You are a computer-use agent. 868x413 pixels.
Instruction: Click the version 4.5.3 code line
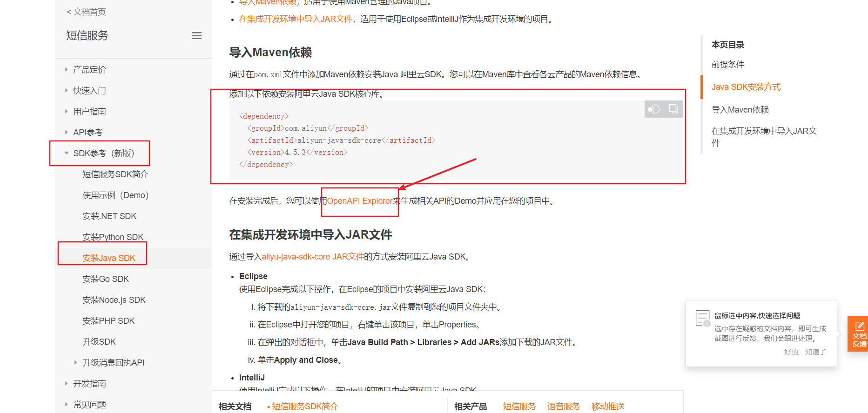pos(297,153)
